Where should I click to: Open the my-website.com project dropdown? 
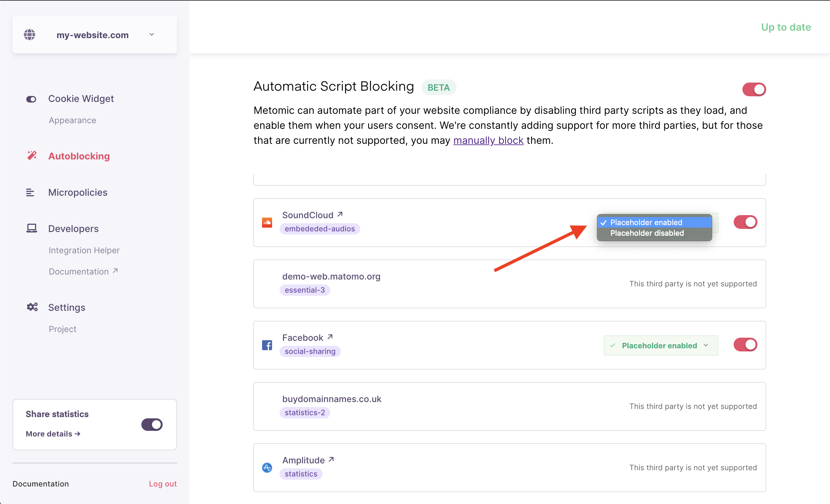(x=106, y=35)
